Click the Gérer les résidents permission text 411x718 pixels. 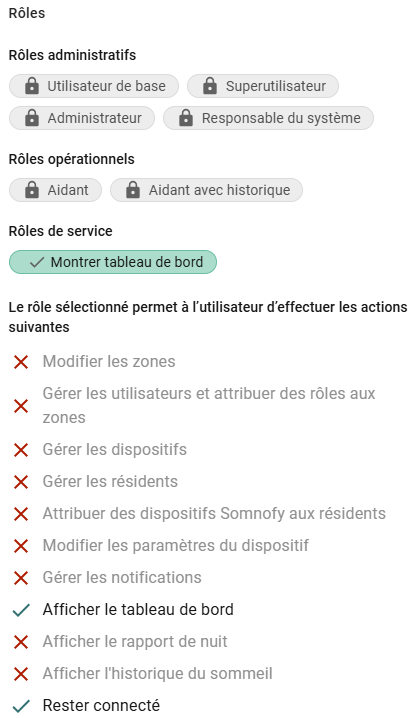(110, 482)
